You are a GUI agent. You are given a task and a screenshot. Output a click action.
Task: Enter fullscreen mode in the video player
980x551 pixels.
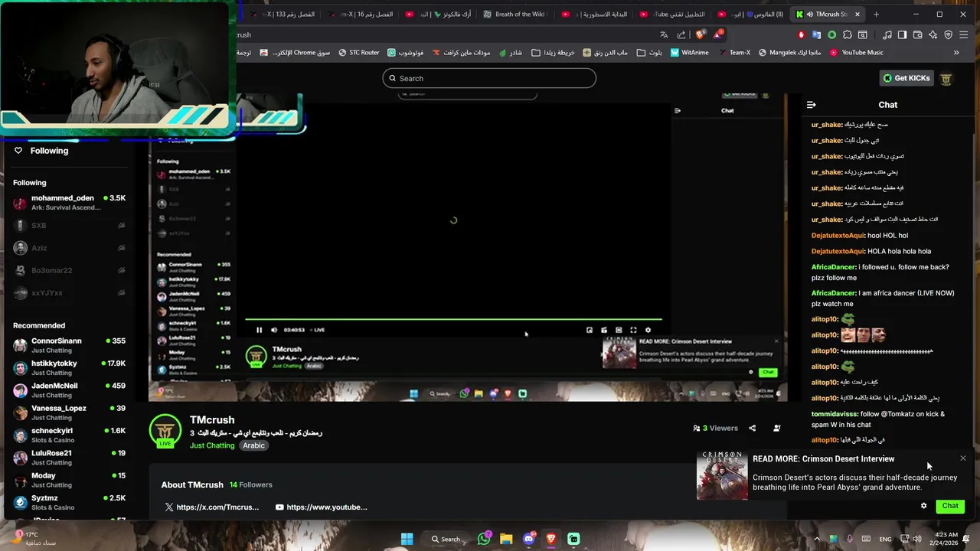tap(633, 330)
